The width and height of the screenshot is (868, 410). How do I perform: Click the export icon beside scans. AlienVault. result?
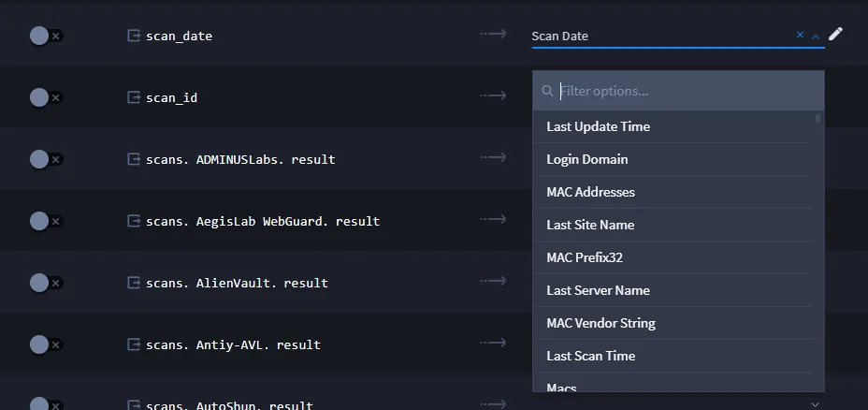(x=134, y=283)
